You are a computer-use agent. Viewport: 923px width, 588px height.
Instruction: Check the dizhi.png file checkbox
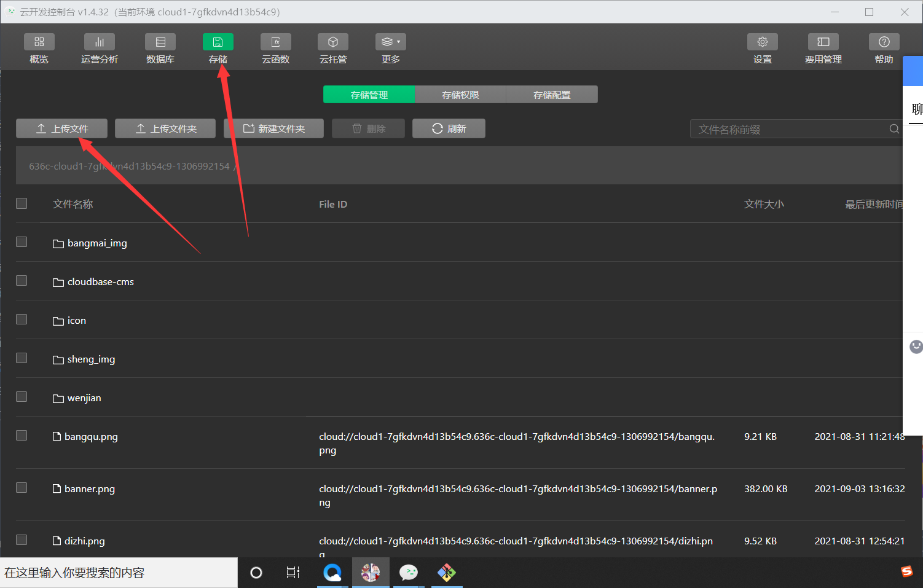pyautogui.click(x=22, y=540)
